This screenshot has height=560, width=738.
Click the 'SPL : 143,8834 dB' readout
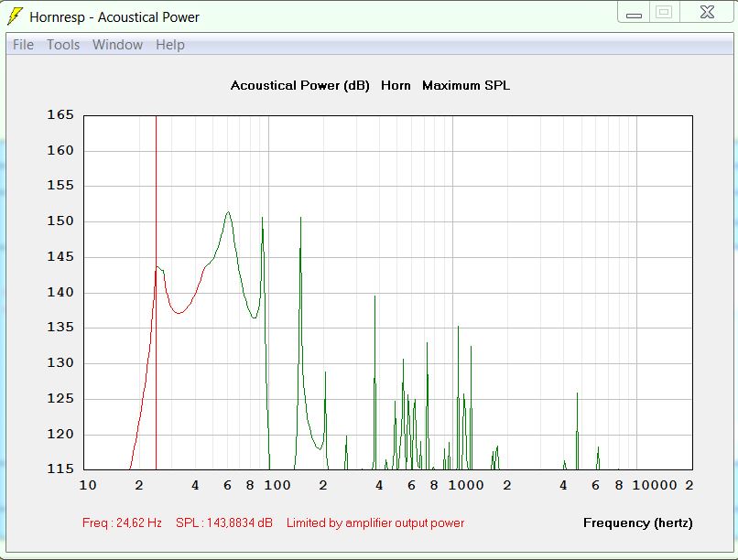point(224,522)
